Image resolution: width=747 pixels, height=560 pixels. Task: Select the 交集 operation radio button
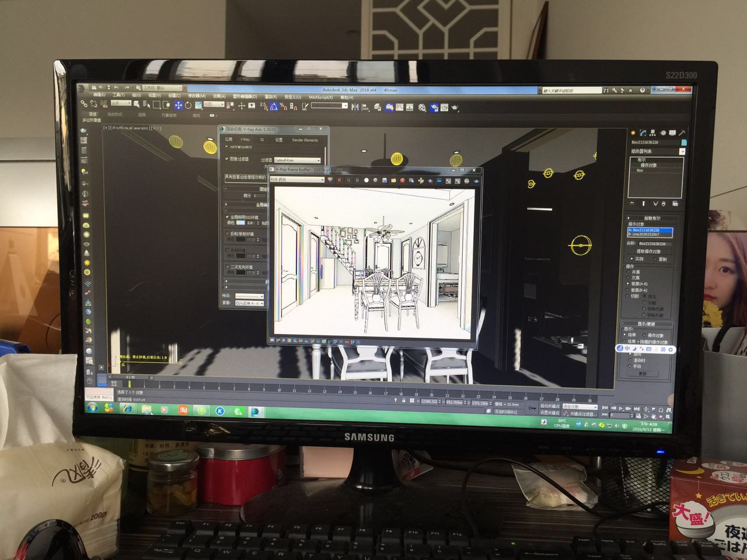pyautogui.click(x=629, y=277)
